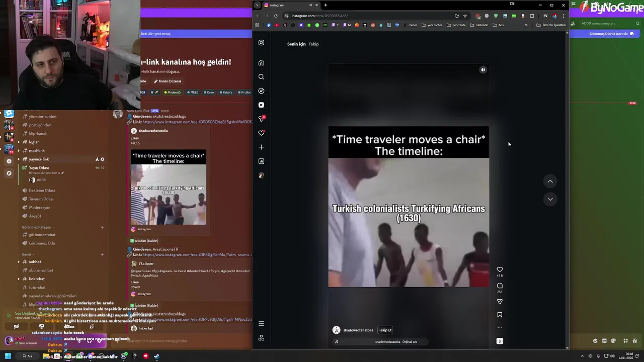Open the procreate bookmark folder

coord(456,25)
